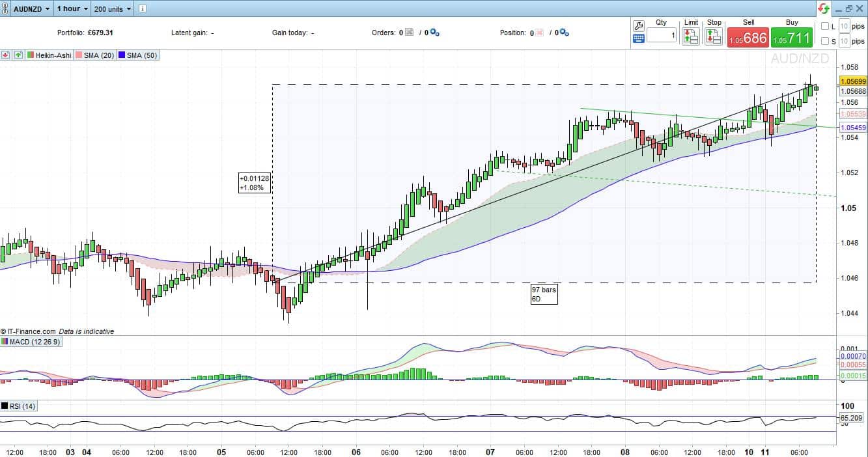Viewport: 868px width, 457px height.
Task: Click the Limit order icon
Action: click(691, 36)
